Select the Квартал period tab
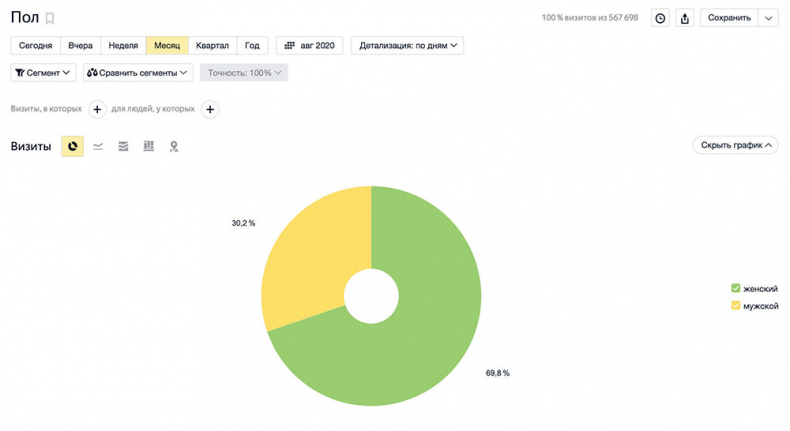790x431 pixels. tap(212, 46)
